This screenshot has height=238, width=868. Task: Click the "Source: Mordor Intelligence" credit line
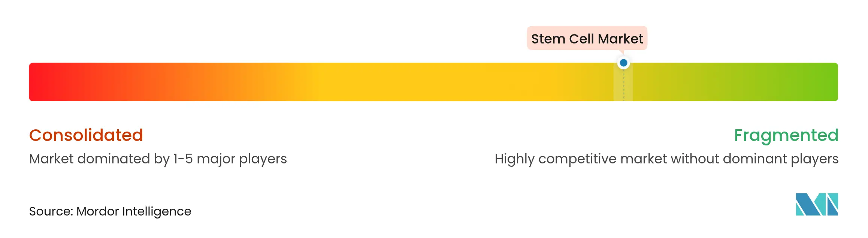(110, 211)
